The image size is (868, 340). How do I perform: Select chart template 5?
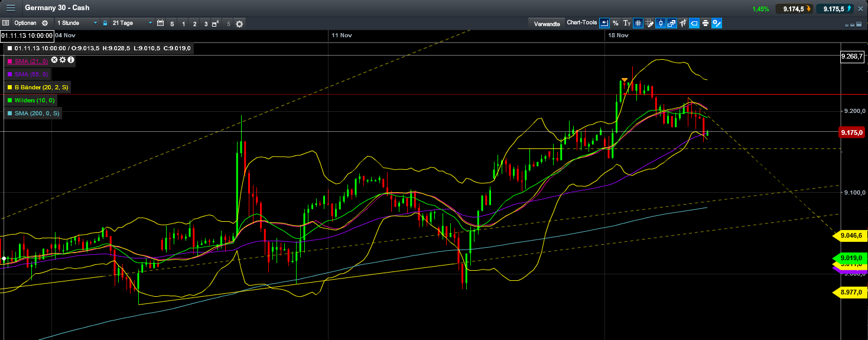228,24
